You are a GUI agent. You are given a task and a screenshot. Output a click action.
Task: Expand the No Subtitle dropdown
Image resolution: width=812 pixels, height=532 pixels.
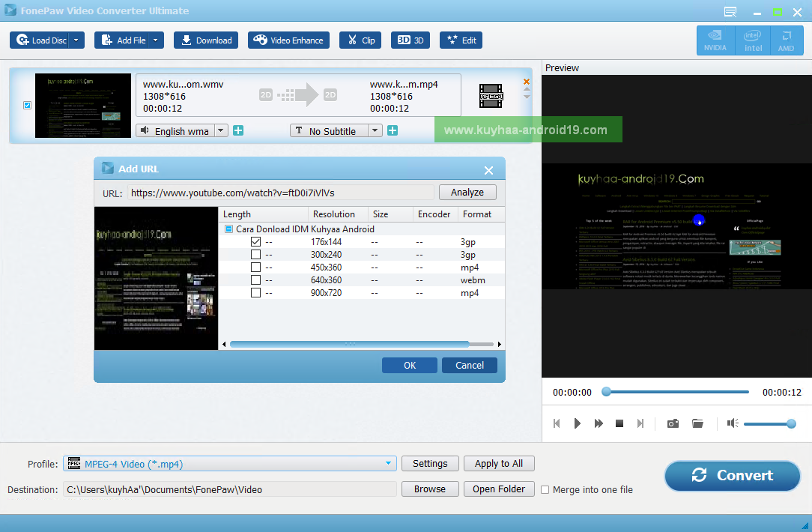(x=375, y=130)
